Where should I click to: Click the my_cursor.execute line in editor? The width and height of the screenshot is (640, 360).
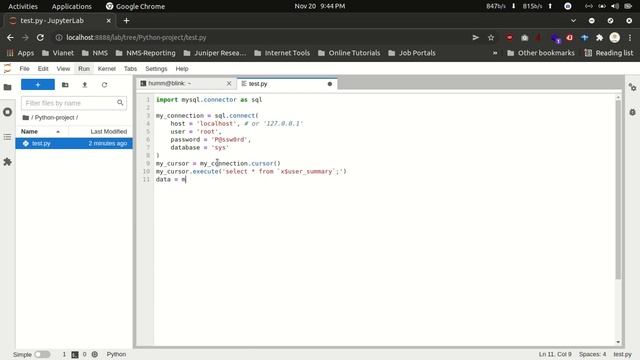251,171
